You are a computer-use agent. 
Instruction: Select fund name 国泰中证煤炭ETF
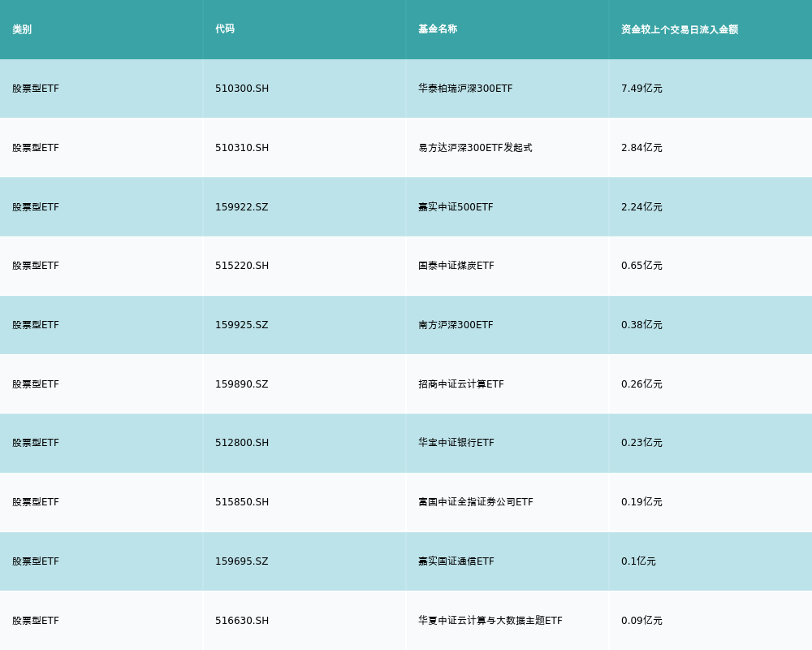(x=456, y=266)
